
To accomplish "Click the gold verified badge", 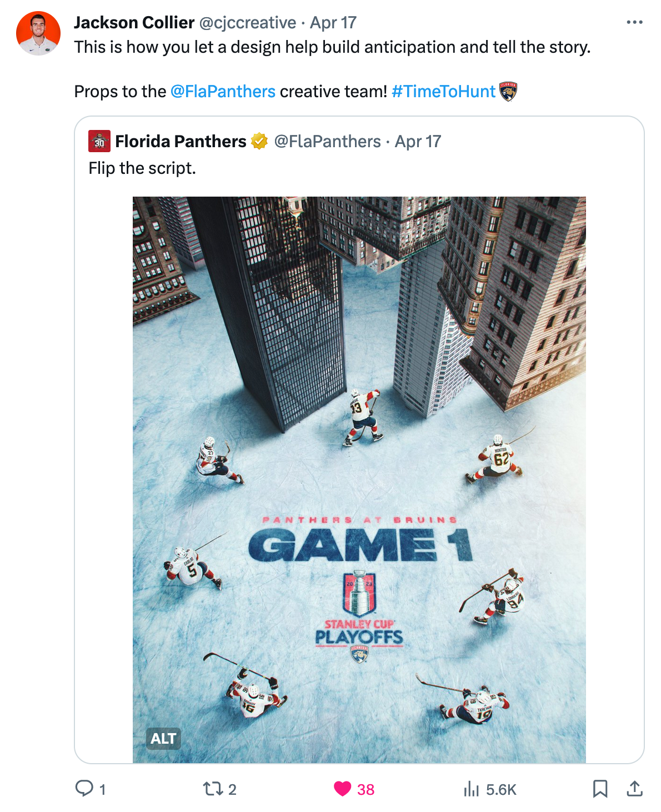I will (259, 142).
